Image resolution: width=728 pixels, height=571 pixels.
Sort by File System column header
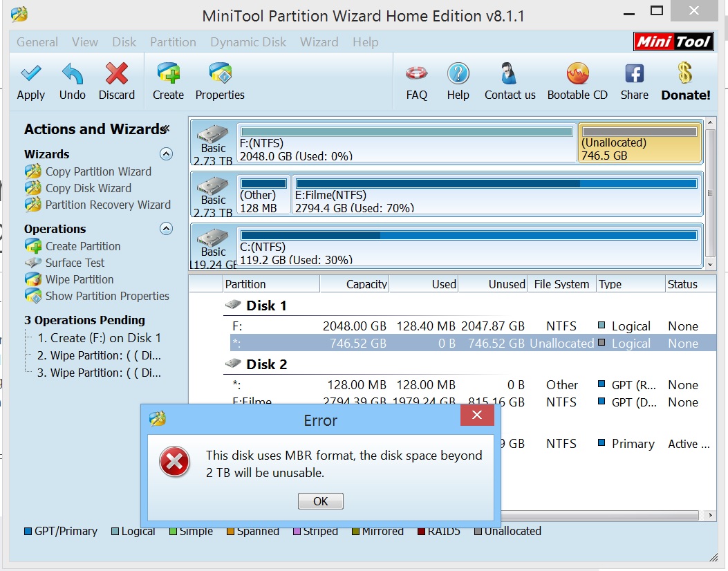[561, 284]
